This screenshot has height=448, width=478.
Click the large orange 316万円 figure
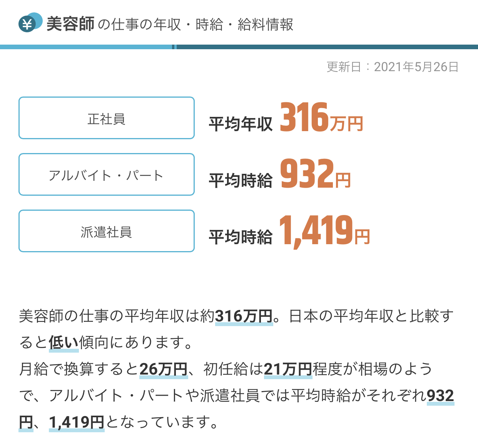coord(321,118)
